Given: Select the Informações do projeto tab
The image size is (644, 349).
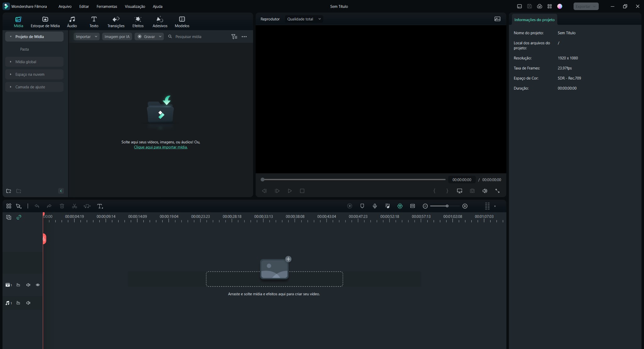Looking at the screenshot, I should [x=534, y=19].
